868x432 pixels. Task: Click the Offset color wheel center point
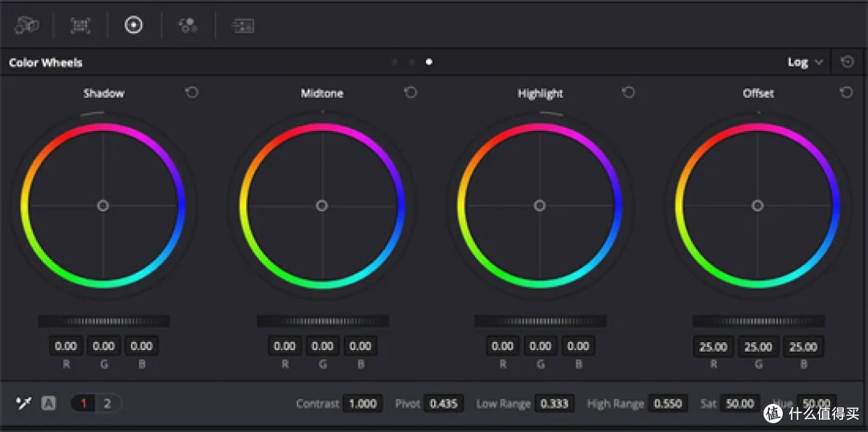(x=758, y=206)
